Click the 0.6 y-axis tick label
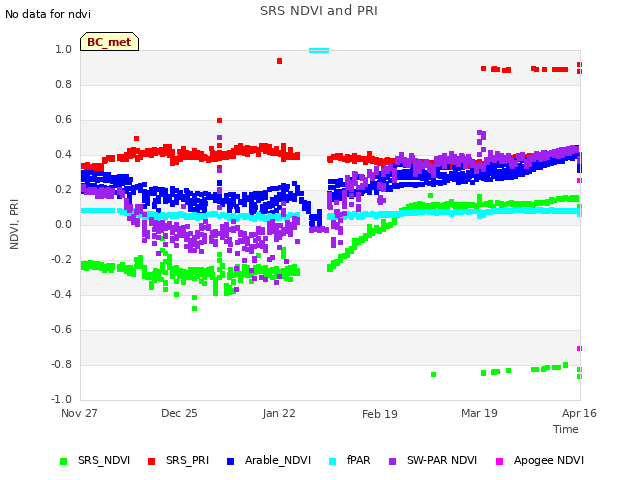Image resolution: width=640 pixels, height=480 pixels. [63, 120]
